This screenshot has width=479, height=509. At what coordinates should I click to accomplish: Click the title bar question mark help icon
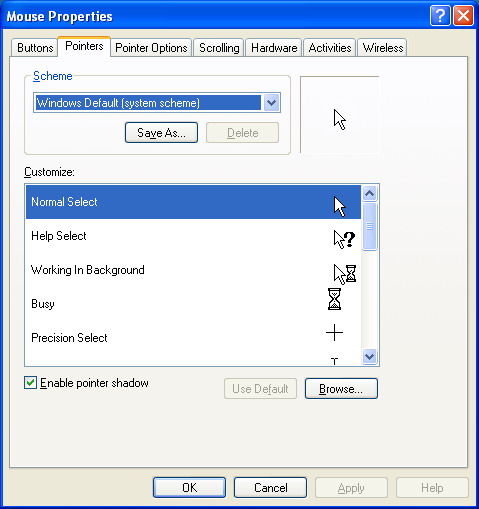pos(440,15)
